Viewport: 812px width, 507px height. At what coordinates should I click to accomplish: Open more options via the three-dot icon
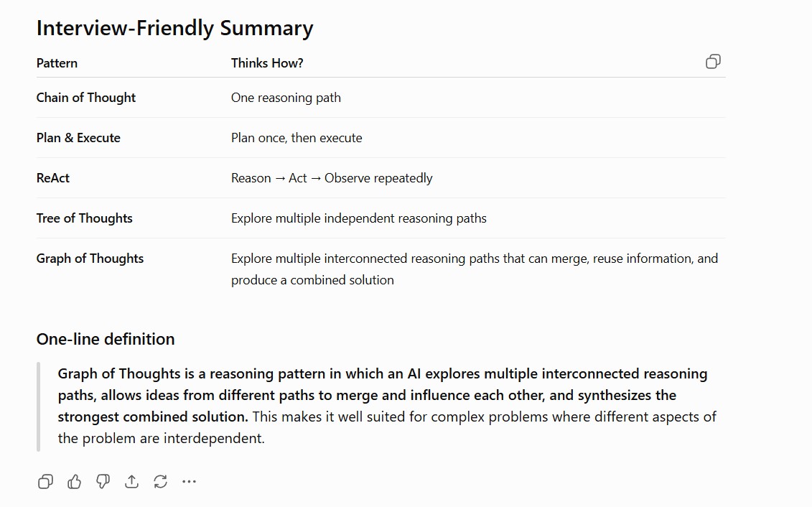click(x=189, y=482)
